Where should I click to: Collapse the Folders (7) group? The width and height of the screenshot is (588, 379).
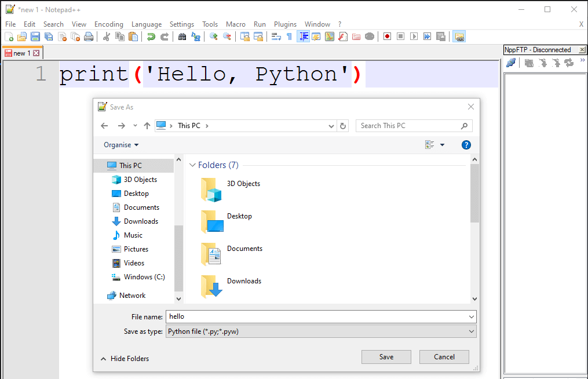pyautogui.click(x=192, y=165)
